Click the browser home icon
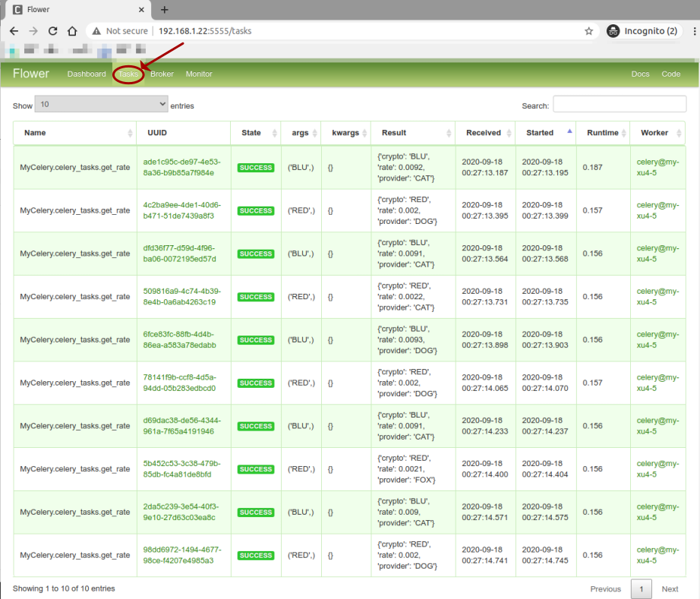The width and height of the screenshot is (700, 599). [72, 31]
